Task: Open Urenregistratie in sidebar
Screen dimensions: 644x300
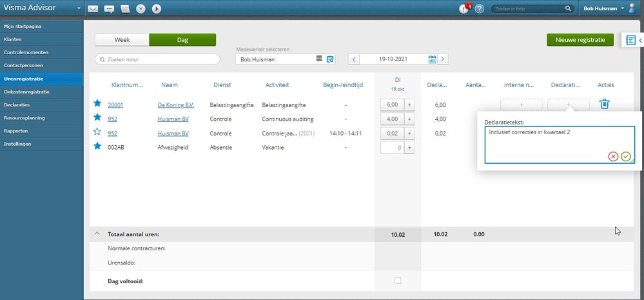Action: 41,79
